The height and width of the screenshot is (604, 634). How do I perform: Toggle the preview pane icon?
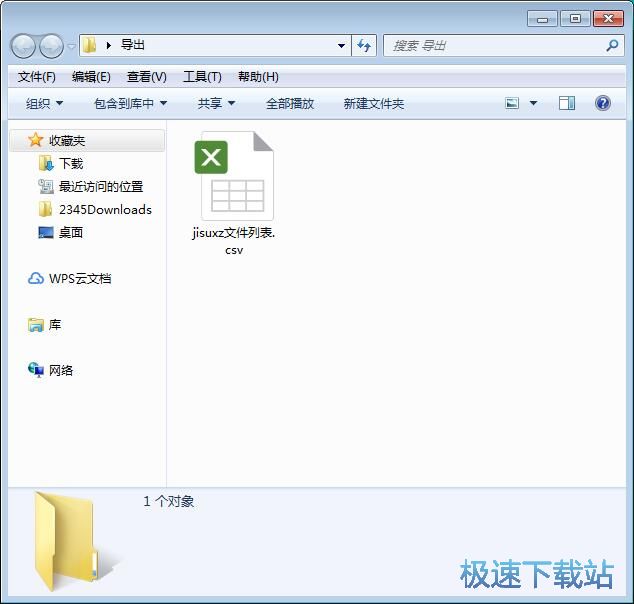click(567, 103)
